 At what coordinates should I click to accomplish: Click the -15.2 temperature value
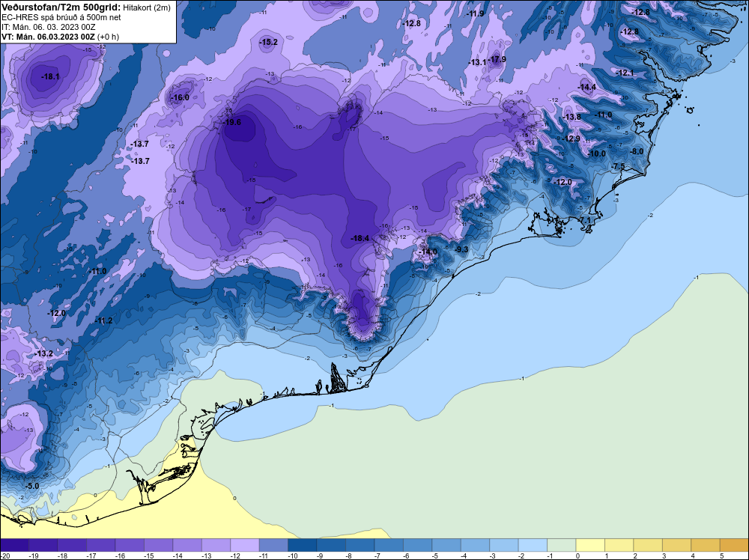268,42
